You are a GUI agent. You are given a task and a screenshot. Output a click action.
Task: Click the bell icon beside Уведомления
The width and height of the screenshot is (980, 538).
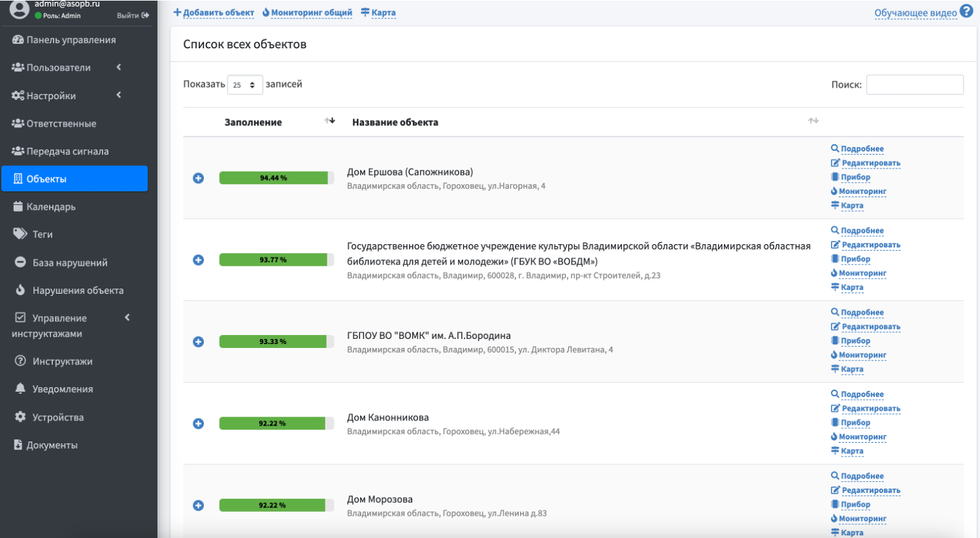click(x=20, y=388)
